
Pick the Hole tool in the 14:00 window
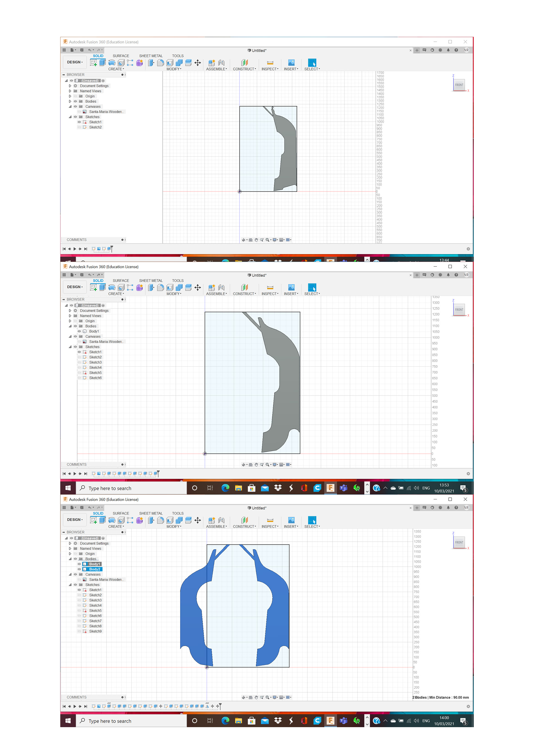121,520
